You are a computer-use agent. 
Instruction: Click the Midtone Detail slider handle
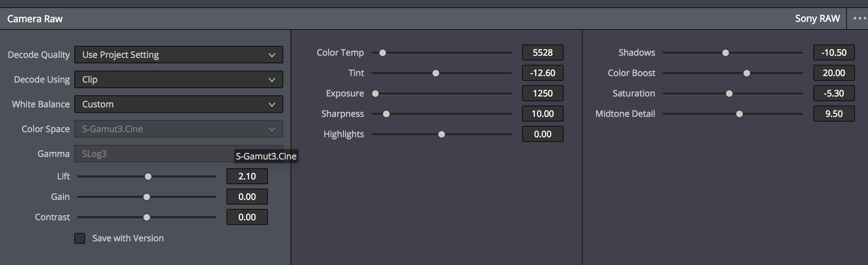click(x=739, y=114)
